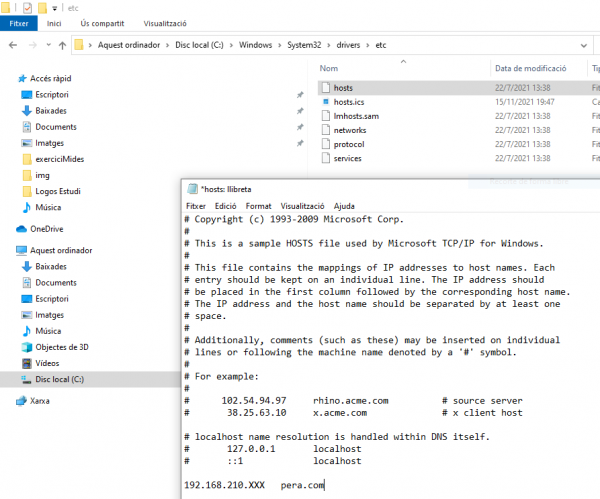
Task: Go up one folder level arrow
Action: click(62, 46)
